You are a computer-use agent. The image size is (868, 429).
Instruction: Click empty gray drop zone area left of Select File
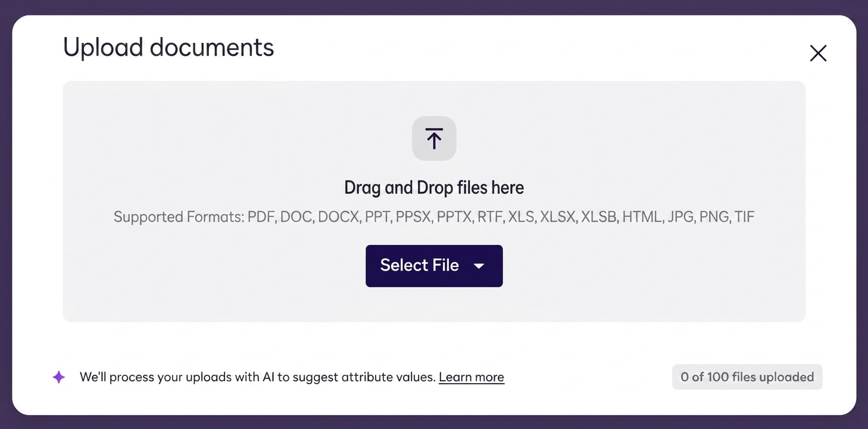pos(214,266)
